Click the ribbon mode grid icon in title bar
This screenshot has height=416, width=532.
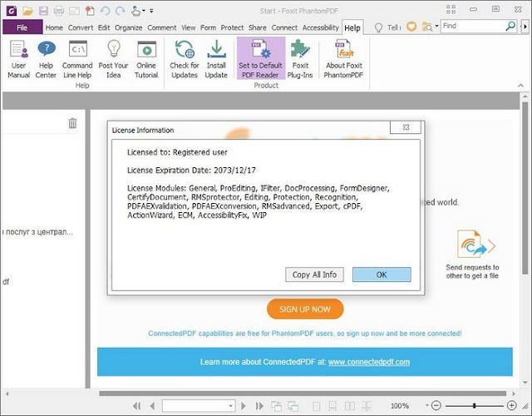point(451,9)
